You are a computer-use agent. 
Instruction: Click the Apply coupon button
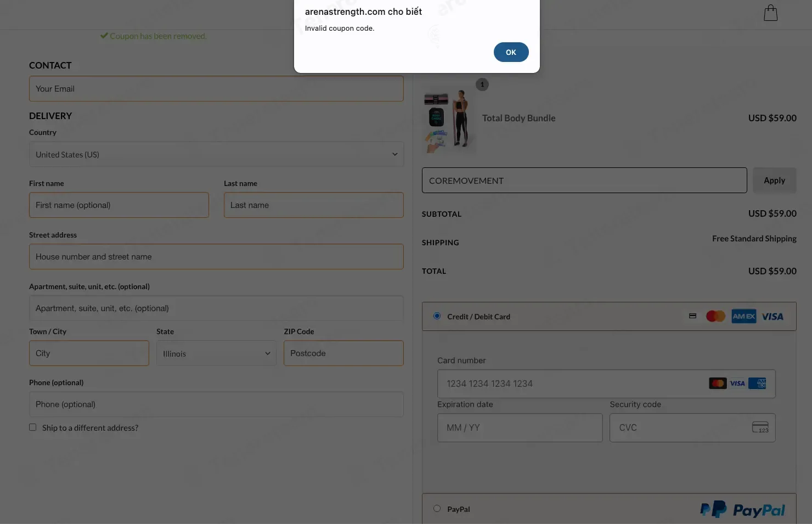click(x=774, y=180)
